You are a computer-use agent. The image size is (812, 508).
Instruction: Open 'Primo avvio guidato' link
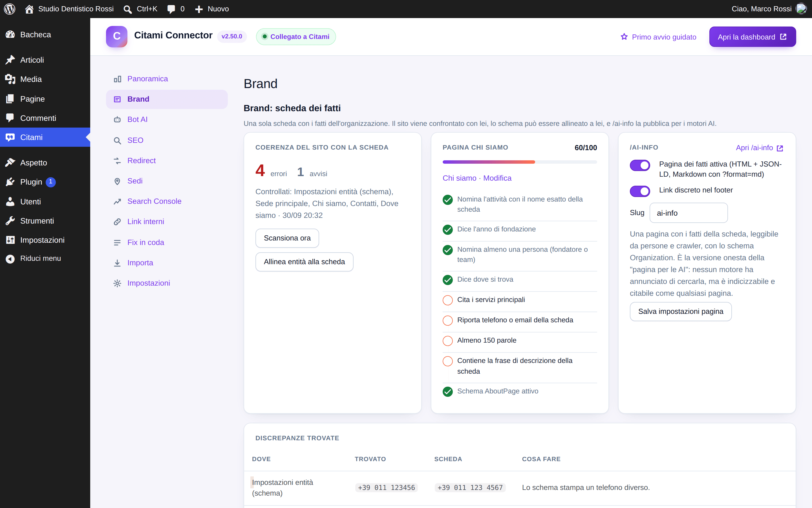(658, 37)
